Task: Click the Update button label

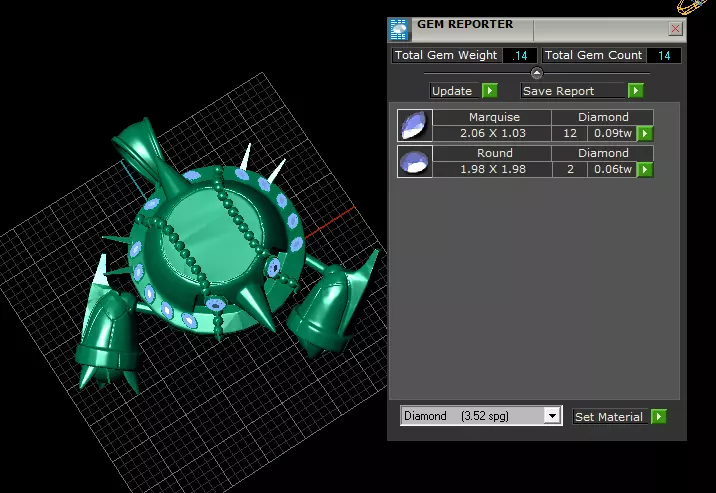Action: 452,91
